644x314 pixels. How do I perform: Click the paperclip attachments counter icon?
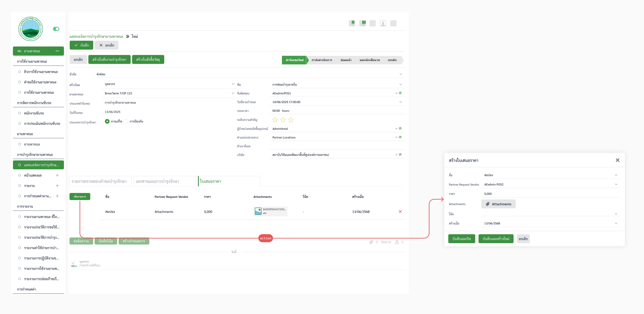[x=371, y=242]
